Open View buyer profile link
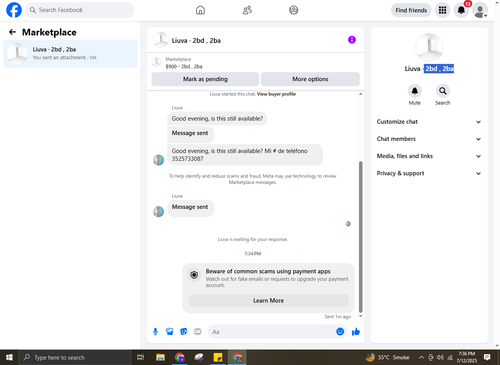Screen dimensions: 500x365 click(276, 94)
